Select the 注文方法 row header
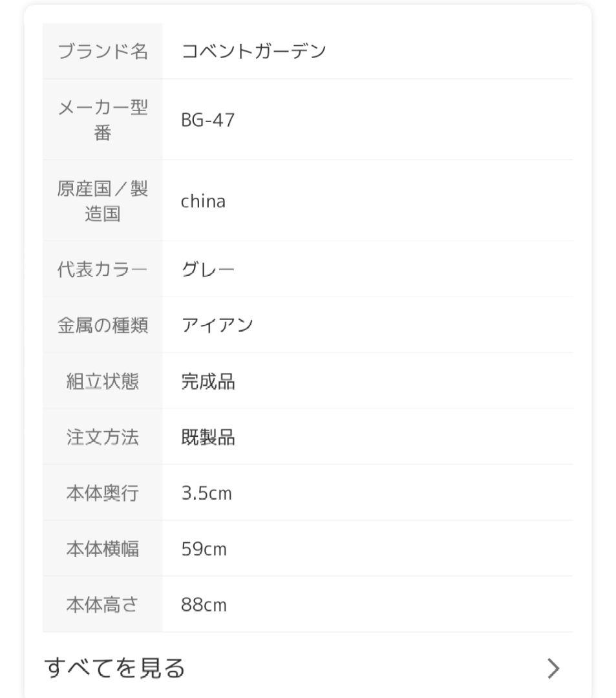616x698 pixels. tap(101, 438)
